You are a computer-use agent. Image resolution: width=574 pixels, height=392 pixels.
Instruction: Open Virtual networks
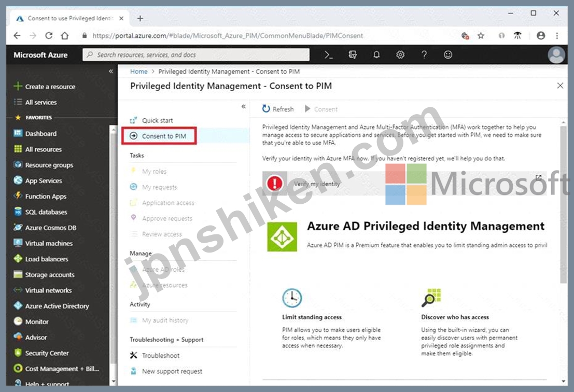[43, 290]
